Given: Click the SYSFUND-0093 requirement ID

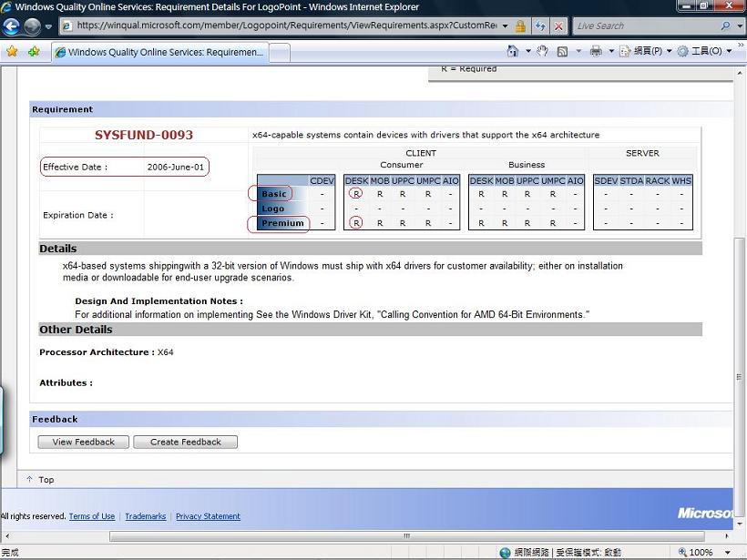Looking at the screenshot, I should 144,135.
